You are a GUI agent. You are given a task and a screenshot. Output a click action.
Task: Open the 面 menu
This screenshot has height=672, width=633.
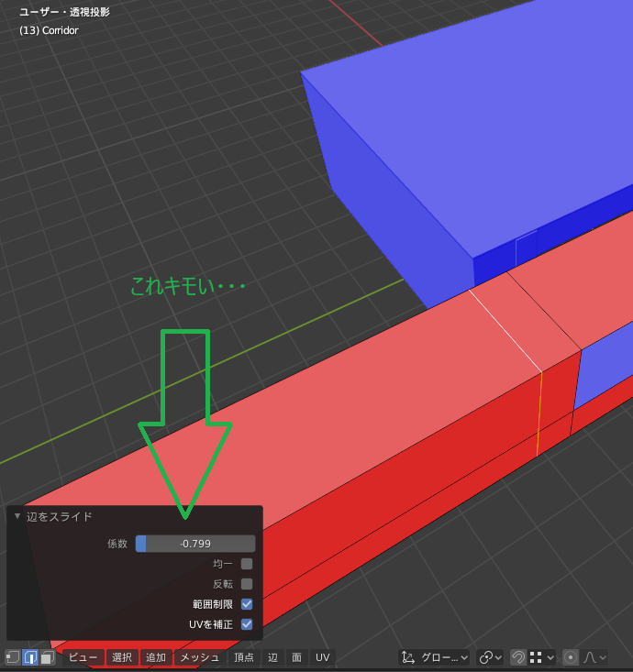(296, 657)
